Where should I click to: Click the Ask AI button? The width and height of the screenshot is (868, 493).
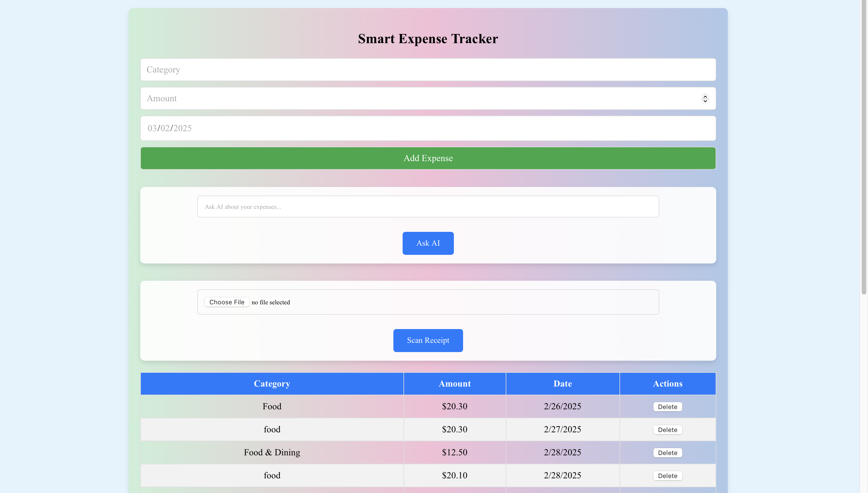pos(428,243)
